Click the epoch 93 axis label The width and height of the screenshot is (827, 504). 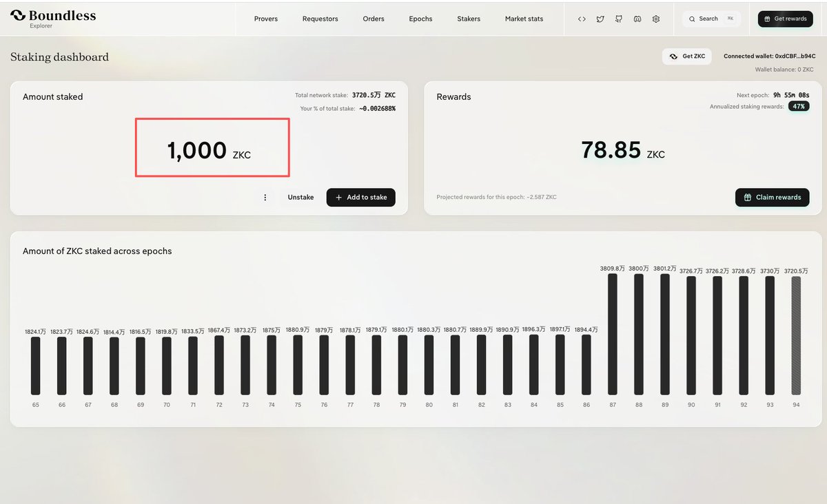point(770,405)
